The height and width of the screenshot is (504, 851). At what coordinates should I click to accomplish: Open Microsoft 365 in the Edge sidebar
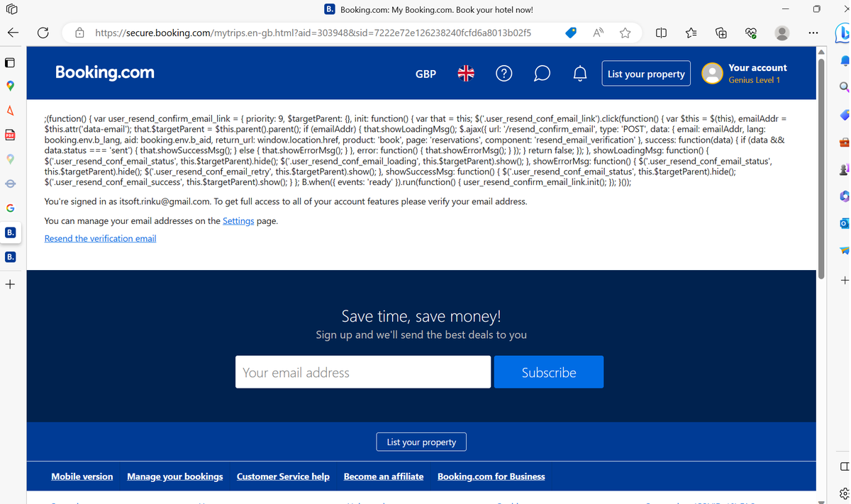click(844, 196)
